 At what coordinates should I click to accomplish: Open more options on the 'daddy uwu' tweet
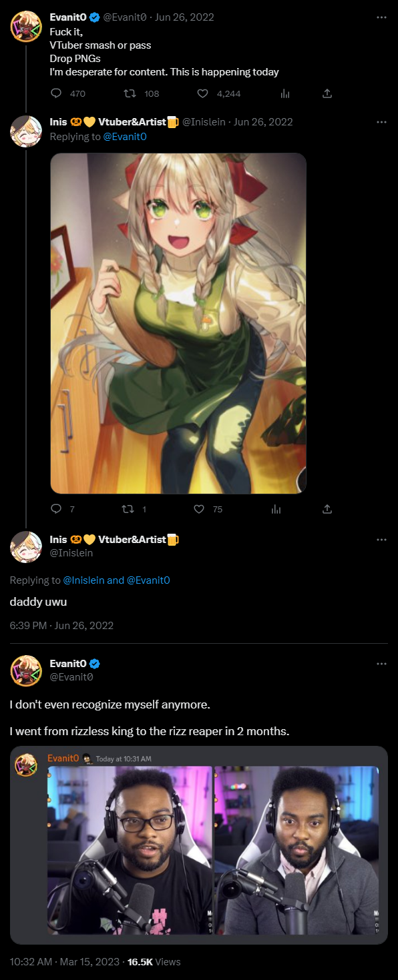click(381, 539)
